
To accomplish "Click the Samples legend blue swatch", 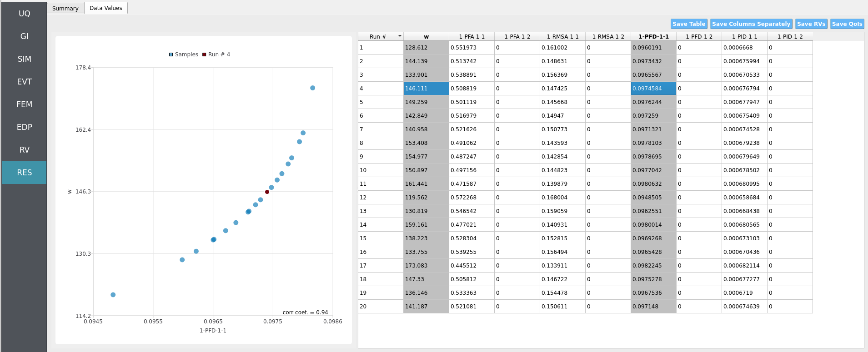I will tap(171, 55).
